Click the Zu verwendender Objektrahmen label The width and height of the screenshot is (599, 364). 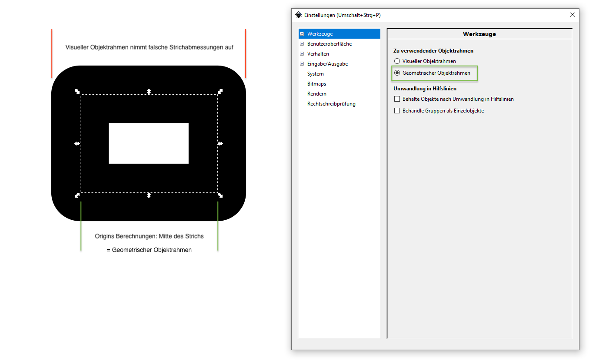(433, 51)
